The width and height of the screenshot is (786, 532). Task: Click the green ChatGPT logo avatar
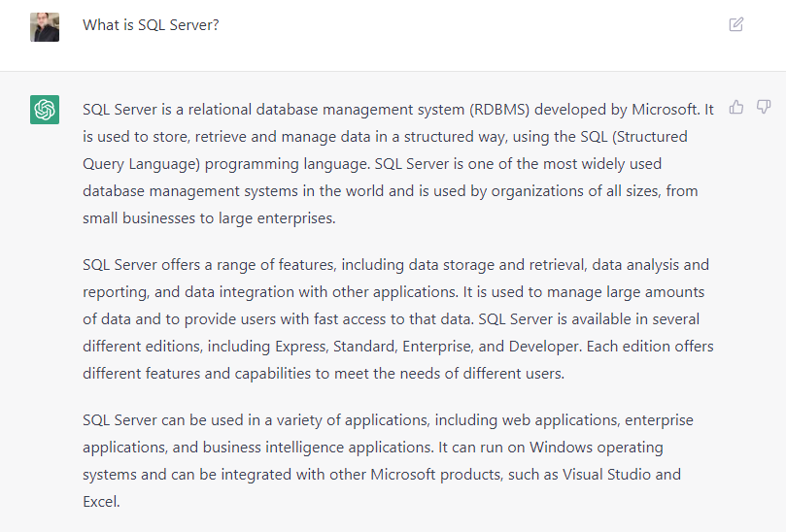[45, 110]
